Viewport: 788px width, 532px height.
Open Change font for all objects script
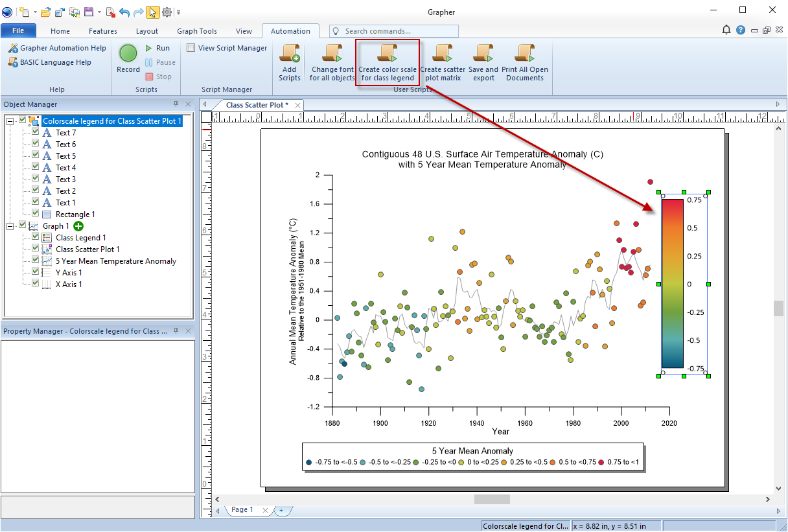click(x=331, y=62)
